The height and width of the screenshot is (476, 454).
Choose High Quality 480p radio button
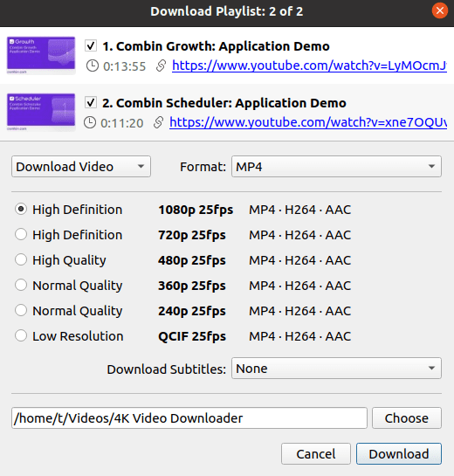click(x=21, y=260)
